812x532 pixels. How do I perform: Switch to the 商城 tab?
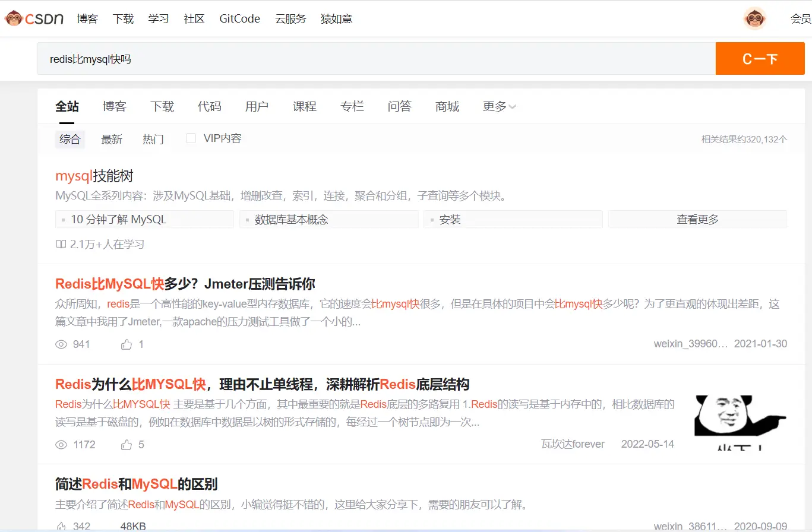(447, 106)
